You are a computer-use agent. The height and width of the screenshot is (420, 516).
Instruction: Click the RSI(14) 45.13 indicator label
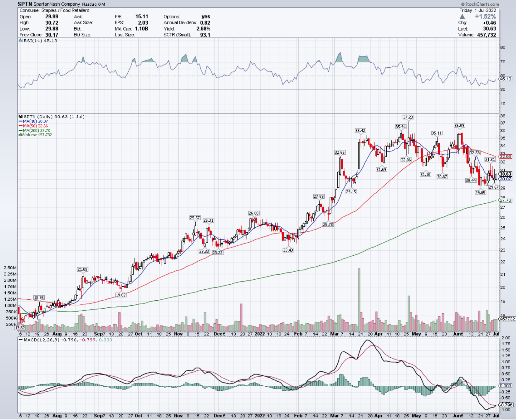point(38,41)
